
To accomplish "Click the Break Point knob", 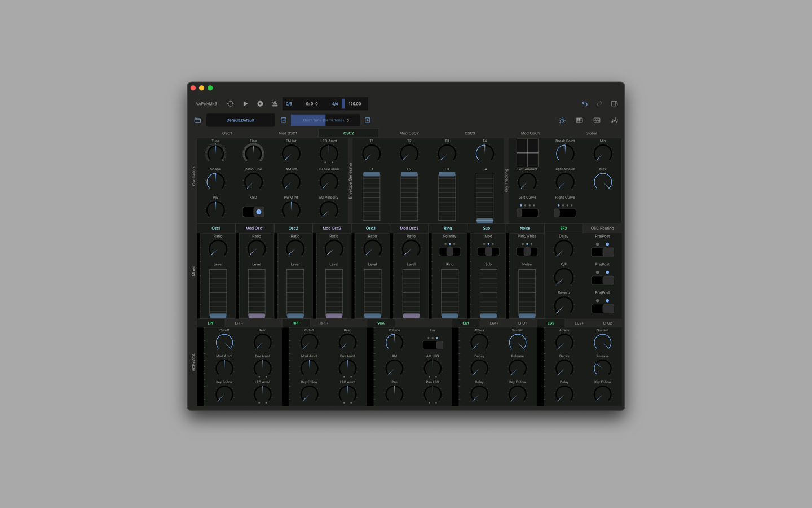I will pyautogui.click(x=565, y=153).
